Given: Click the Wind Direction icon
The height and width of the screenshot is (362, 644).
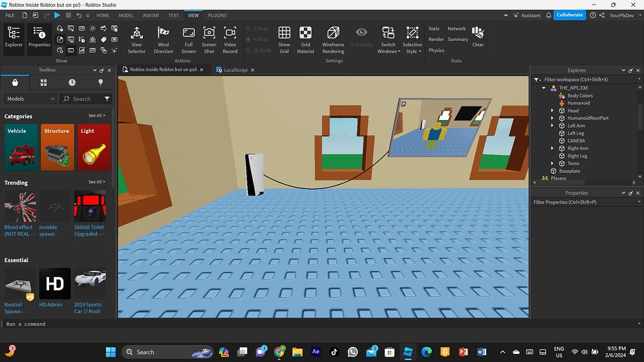Looking at the screenshot, I should coord(163,38).
